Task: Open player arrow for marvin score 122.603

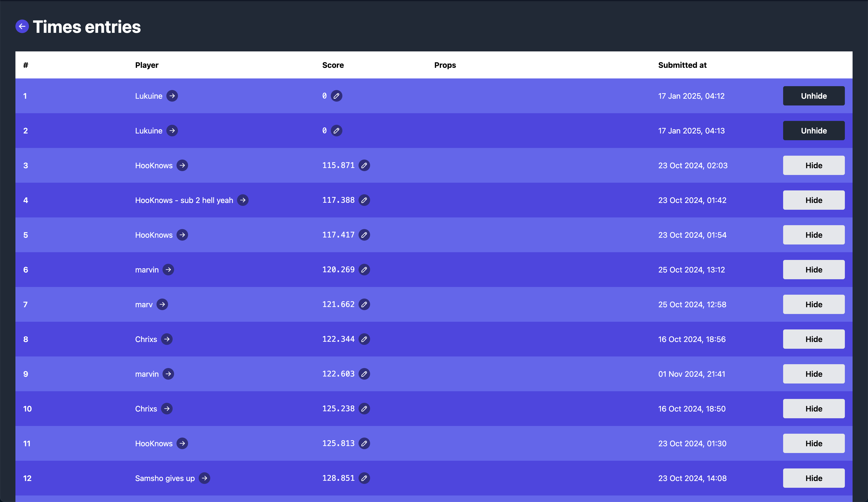Action: pos(169,374)
